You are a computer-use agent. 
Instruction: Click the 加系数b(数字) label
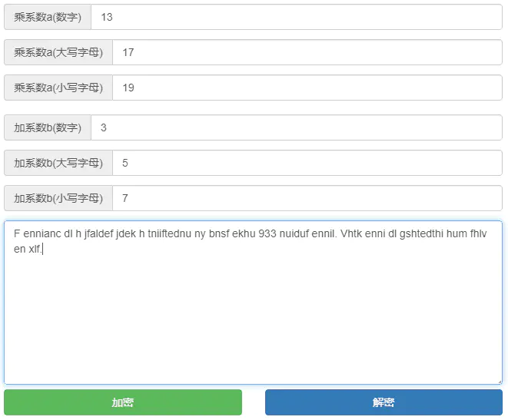(48, 127)
